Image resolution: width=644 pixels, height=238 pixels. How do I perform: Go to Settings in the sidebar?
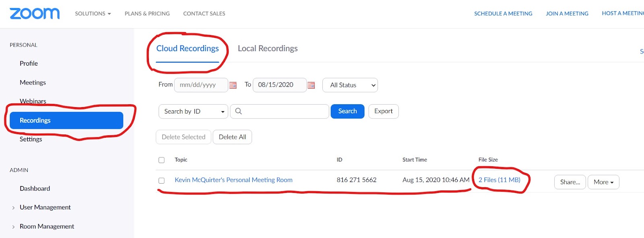pyautogui.click(x=31, y=139)
